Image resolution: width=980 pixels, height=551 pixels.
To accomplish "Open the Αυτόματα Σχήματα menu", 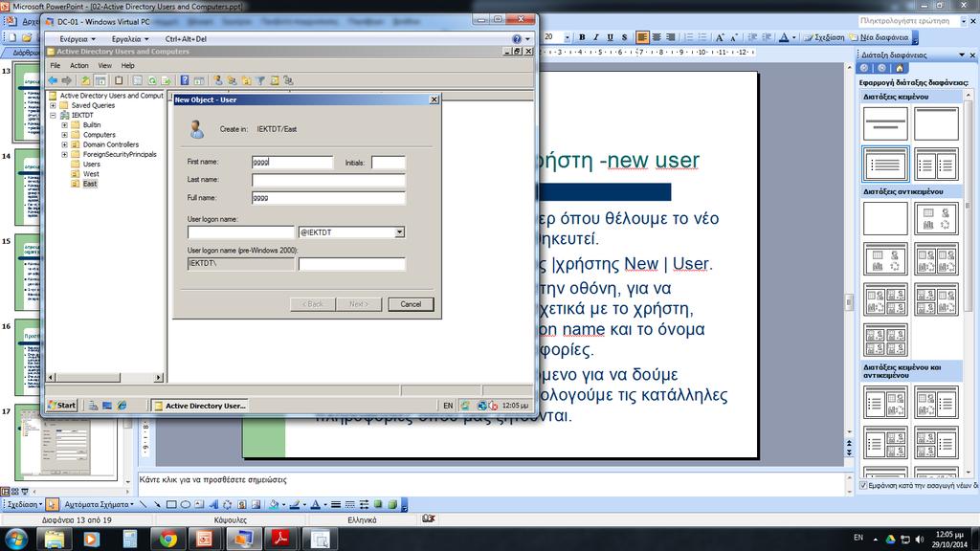I will (99, 504).
